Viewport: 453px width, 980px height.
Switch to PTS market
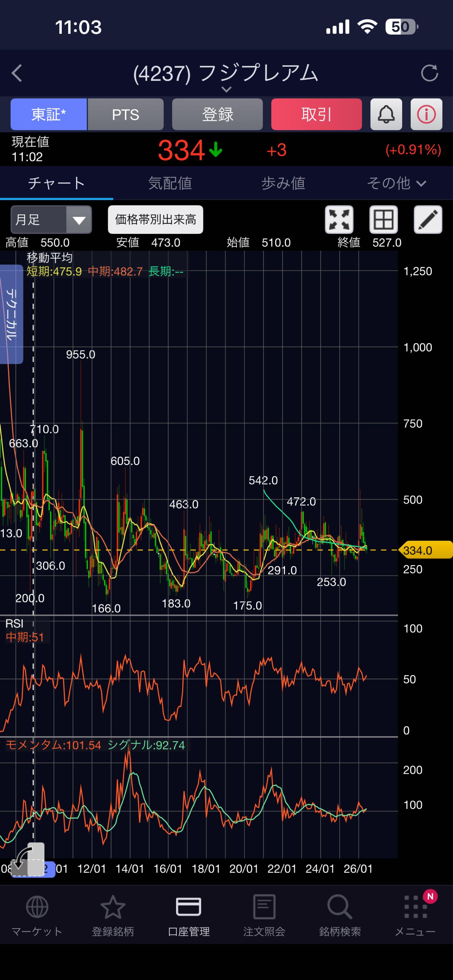126,114
